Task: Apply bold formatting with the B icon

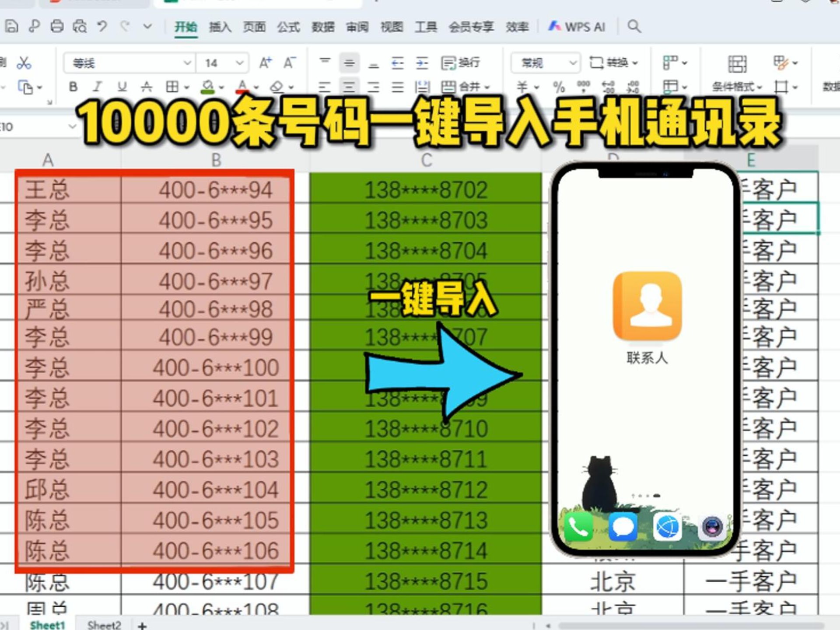Action: tap(73, 86)
